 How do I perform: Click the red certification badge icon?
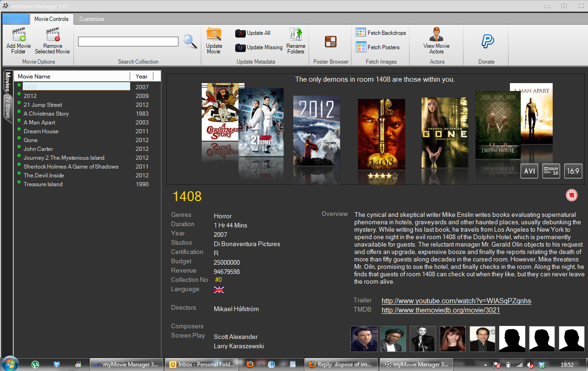click(572, 195)
